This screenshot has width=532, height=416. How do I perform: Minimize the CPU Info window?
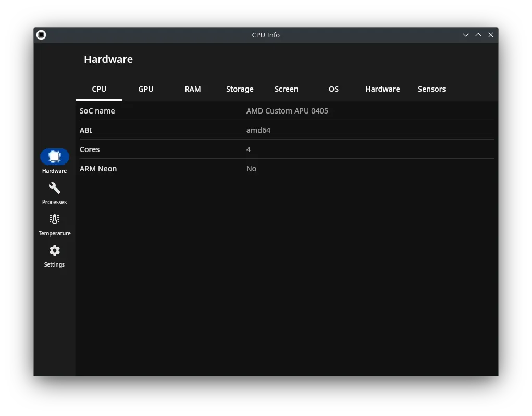coord(466,35)
